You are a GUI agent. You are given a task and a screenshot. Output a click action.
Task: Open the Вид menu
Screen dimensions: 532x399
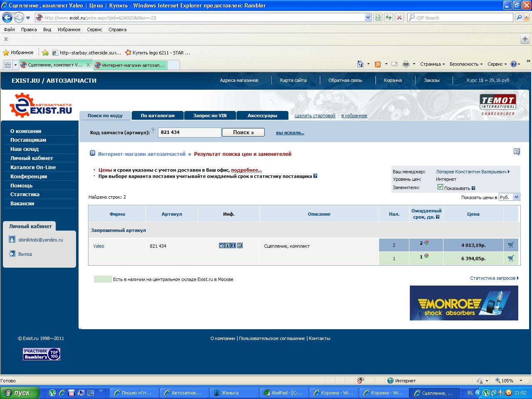click(47, 30)
